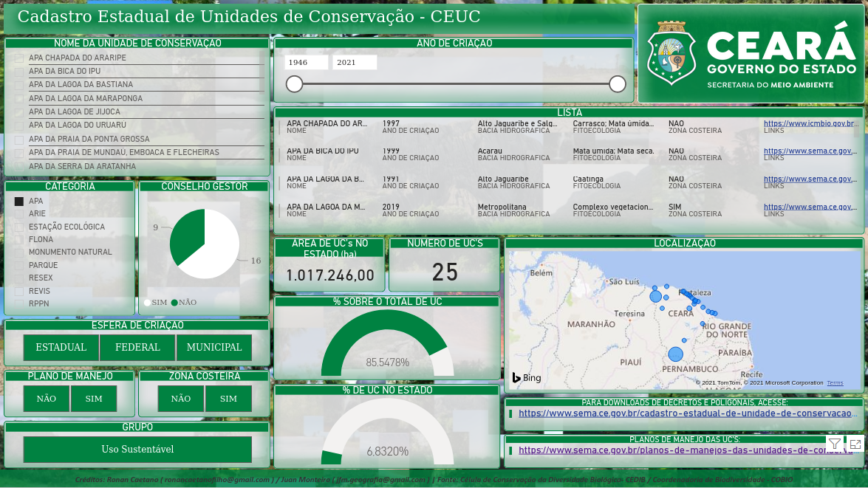Tick the APA DA PRAIA DA PONTA GROSSA checkbox
868x488 pixels.
[x=19, y=140]
